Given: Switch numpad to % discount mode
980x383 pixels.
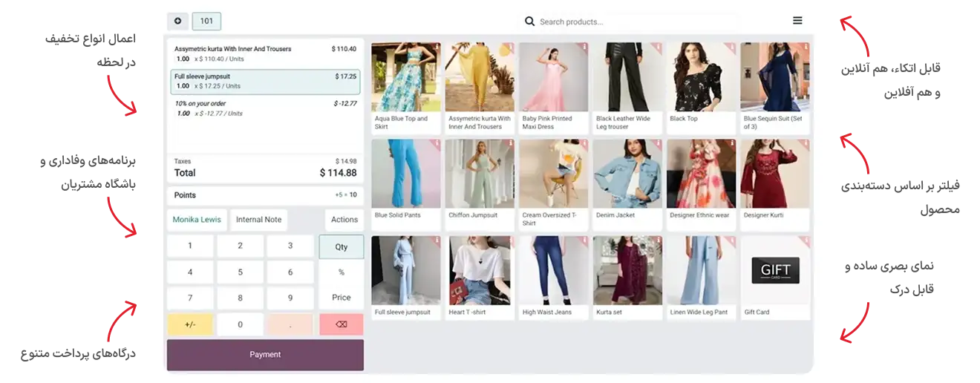Looking at the screenshot, I should [x=341, y=272].
